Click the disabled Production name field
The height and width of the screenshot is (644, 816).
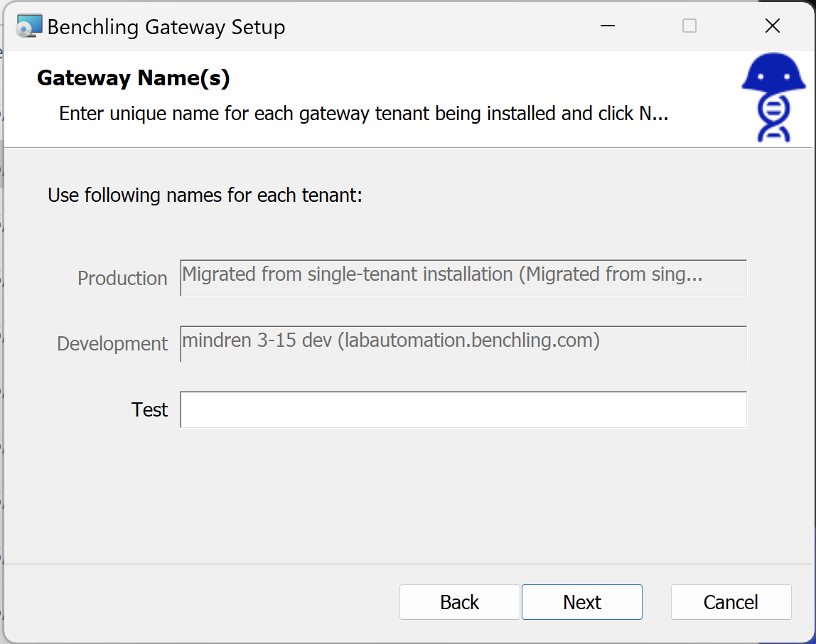click(x=463, y=277)
